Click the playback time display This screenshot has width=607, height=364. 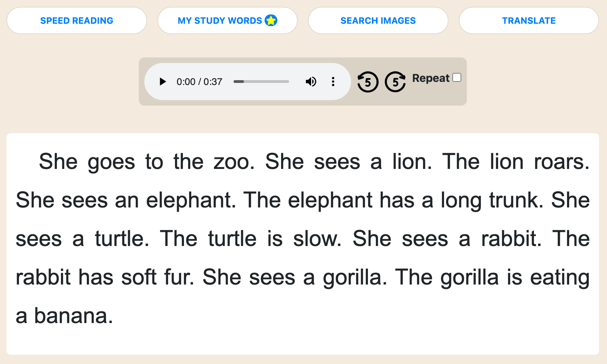[x=200, y=82]
